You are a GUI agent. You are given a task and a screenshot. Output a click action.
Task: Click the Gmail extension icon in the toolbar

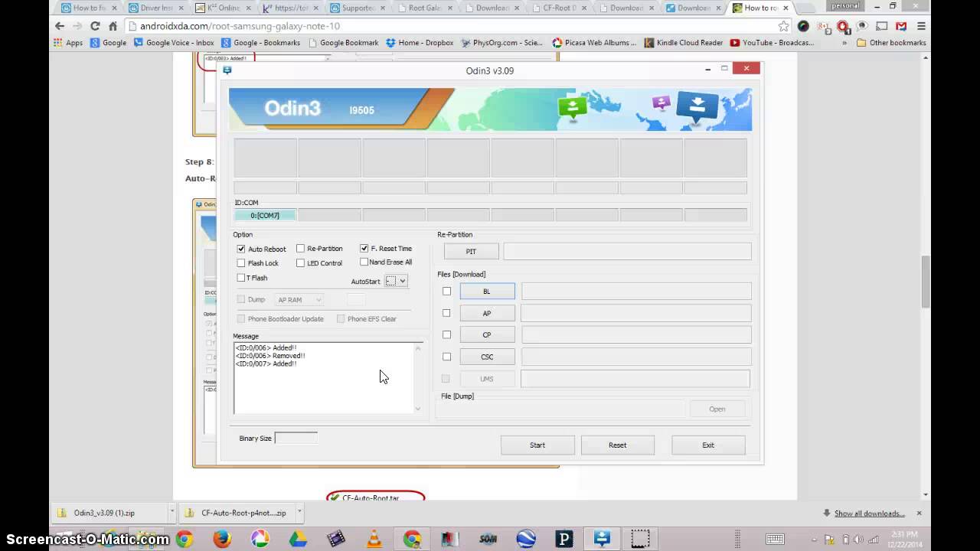click(901, 26)
